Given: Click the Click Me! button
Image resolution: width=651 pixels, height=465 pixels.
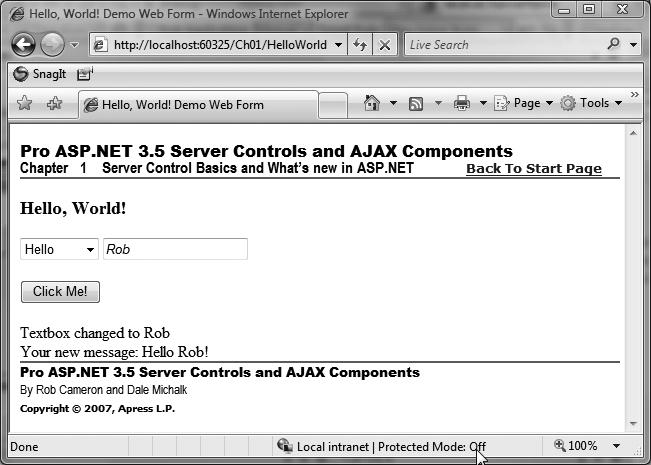Looking at the screenshot, I should 60,292.
